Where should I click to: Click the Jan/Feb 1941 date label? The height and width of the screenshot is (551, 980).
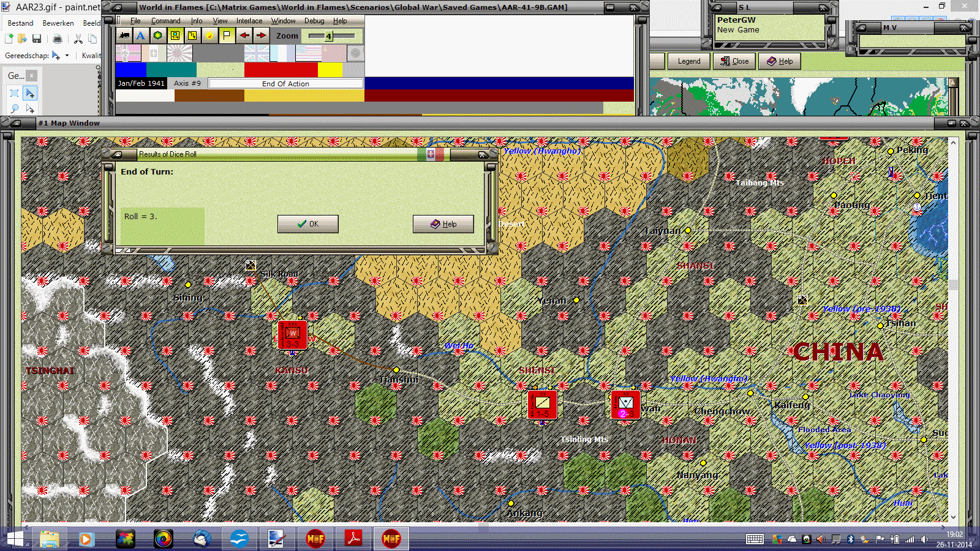click(141, 83)
